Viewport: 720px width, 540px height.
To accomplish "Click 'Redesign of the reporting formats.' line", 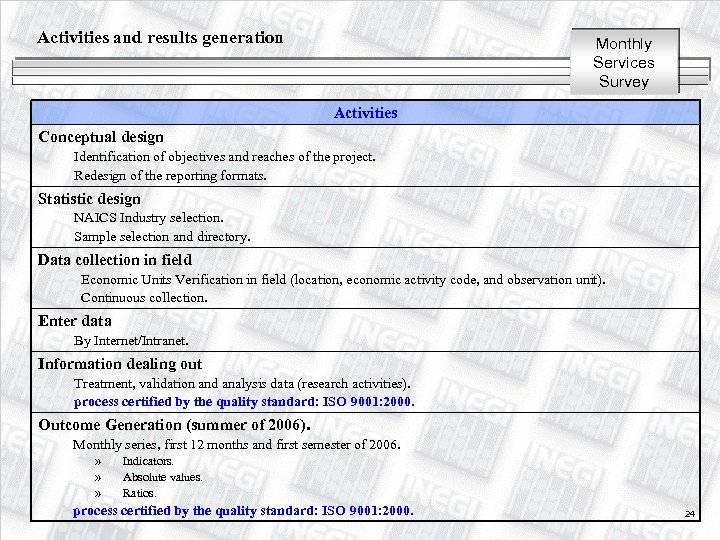I will (x=170, y=176).
